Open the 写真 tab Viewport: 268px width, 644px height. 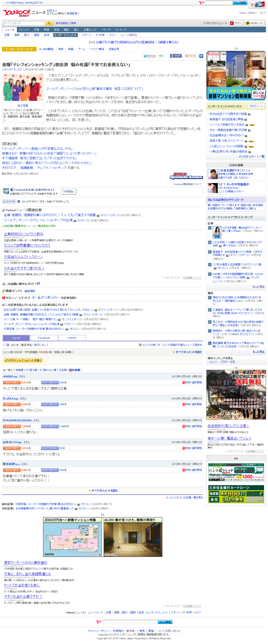pyautogui.click(x=37, y=30)
